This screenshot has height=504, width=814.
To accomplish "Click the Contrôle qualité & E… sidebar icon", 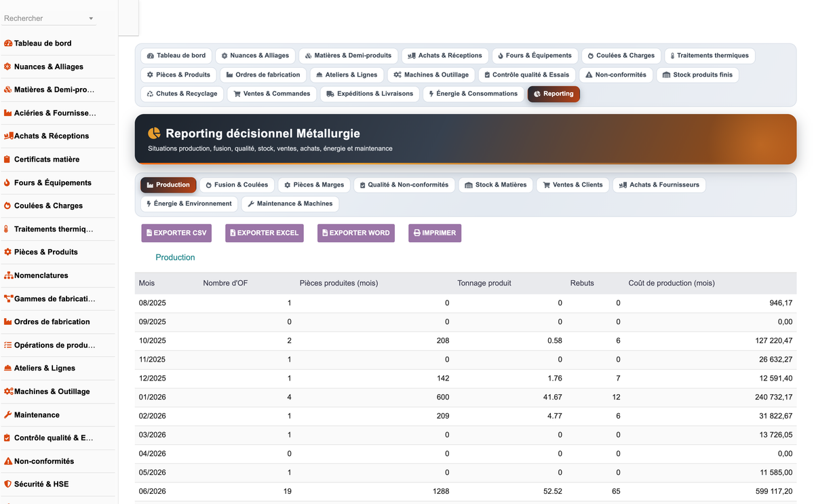I will pos(7,438).
